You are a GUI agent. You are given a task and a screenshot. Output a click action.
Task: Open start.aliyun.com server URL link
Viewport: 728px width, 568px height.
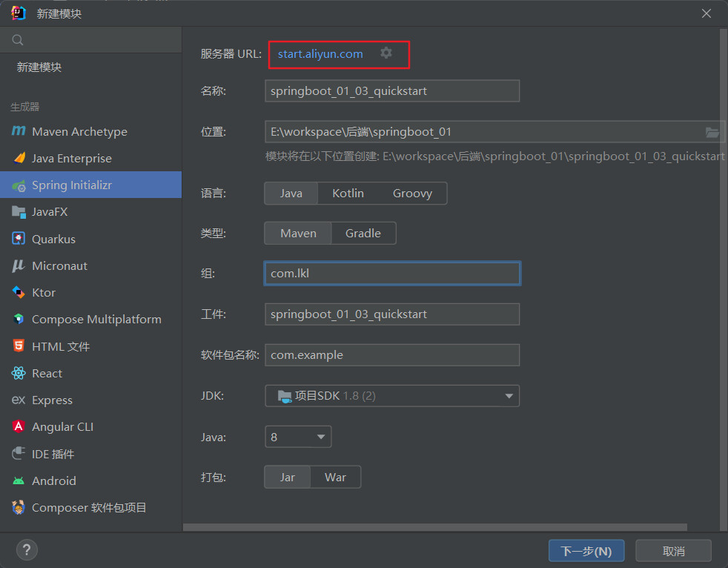click(320, 54)
